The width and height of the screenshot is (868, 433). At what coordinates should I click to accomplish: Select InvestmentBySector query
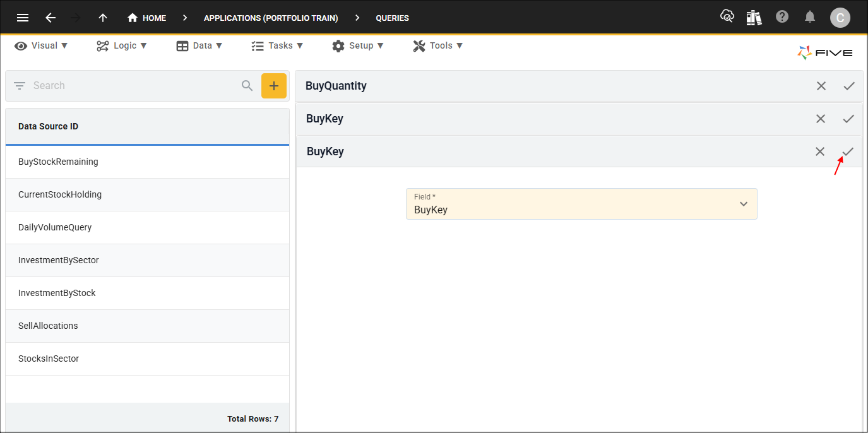click(147, 260)
